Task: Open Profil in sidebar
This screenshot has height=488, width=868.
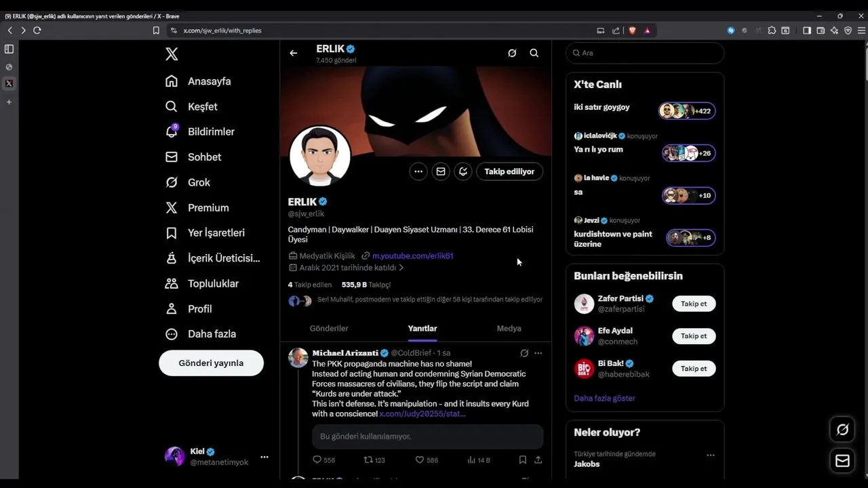Action: click(189, 308)
